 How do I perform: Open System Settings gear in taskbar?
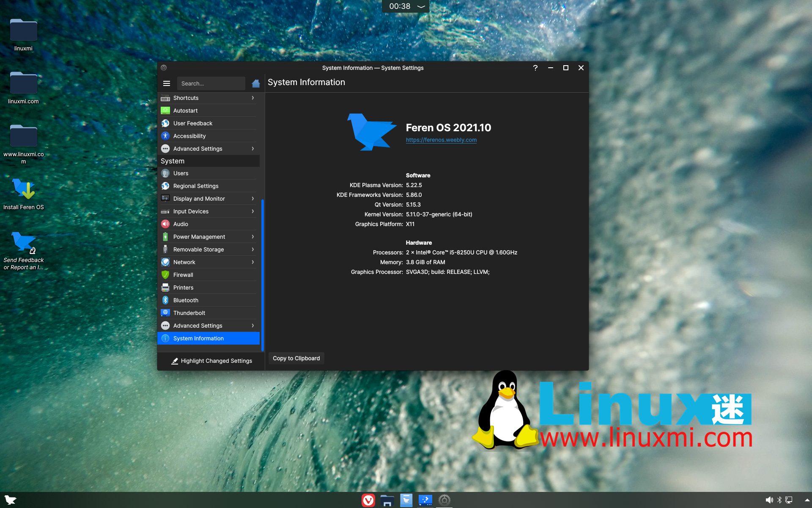[444, 500]
